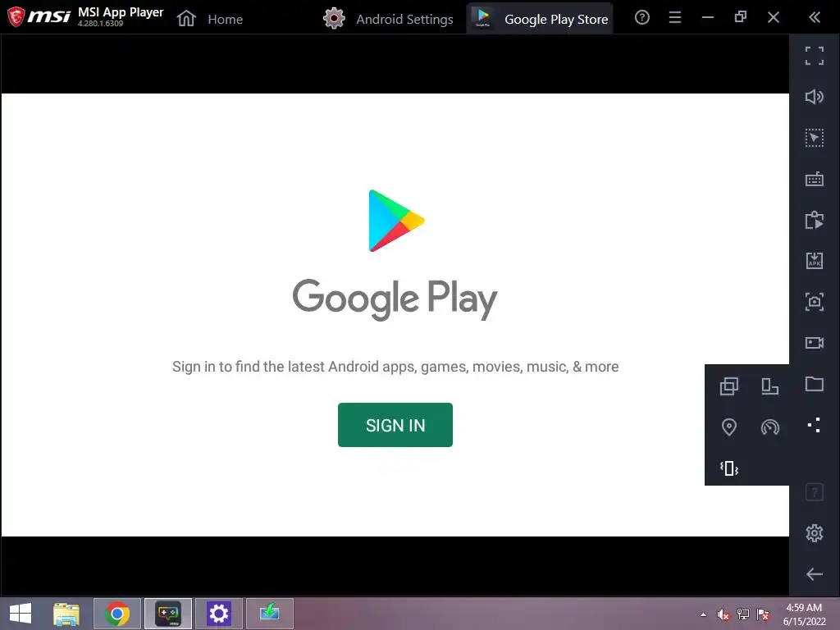
Task: Click MSI App Player taskbar icon
Action: [x=167, y=614]
